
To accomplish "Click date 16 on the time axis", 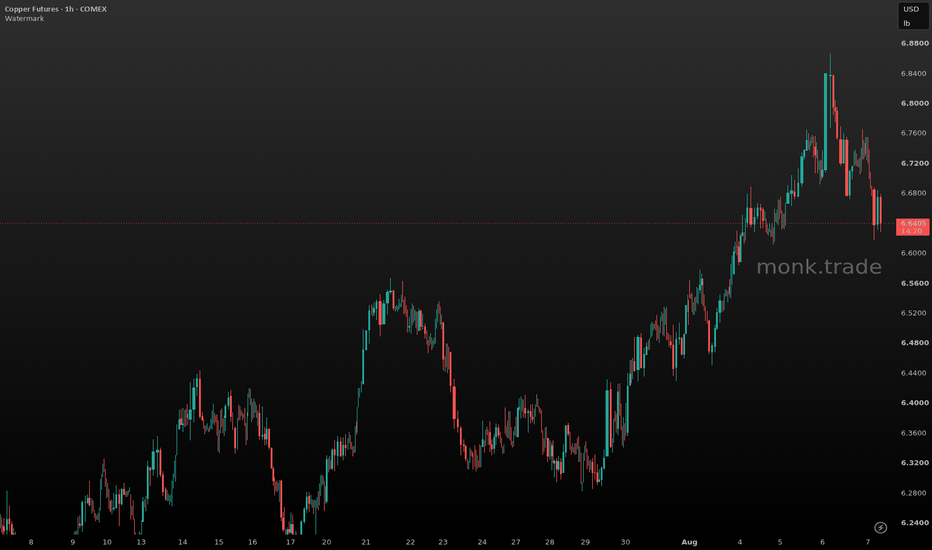I will (x=253, y=542).
